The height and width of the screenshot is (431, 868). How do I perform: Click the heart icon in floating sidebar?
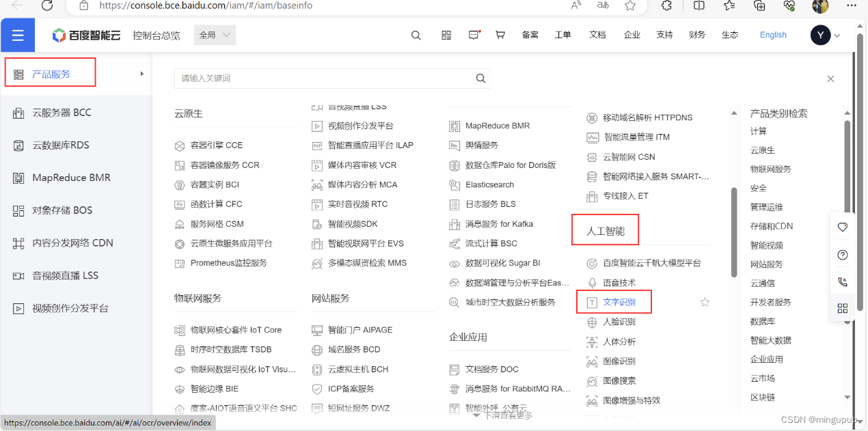pos(842,227)
